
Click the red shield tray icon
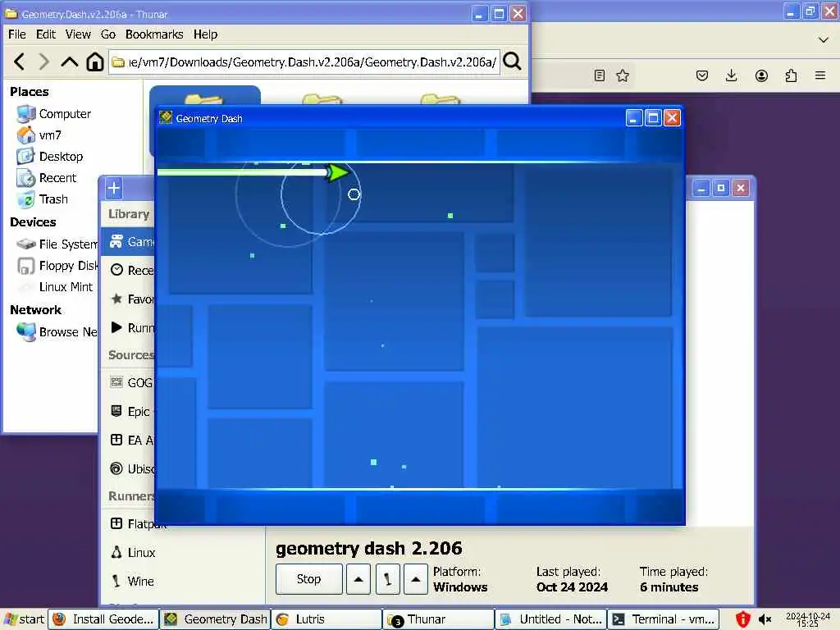[x=742, y=619]
